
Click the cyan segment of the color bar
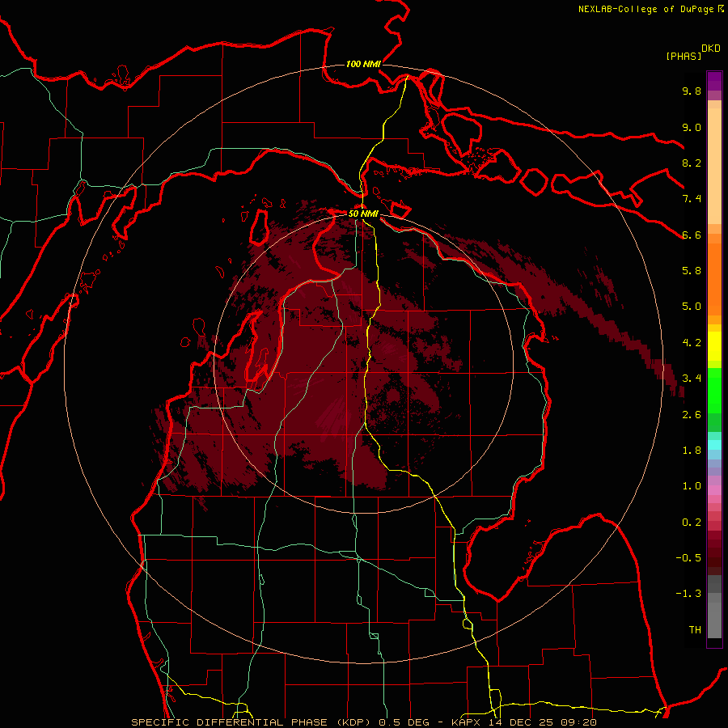click(714, 445)
